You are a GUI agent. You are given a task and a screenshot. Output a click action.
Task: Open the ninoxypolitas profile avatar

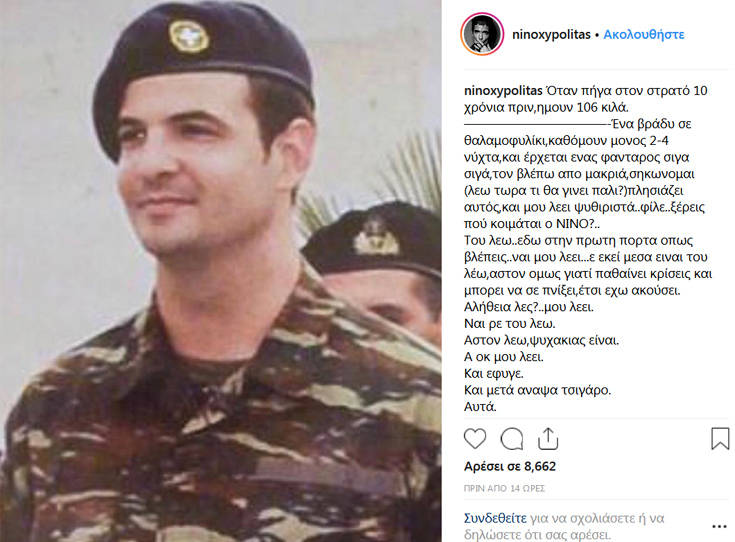click(482, 34)
